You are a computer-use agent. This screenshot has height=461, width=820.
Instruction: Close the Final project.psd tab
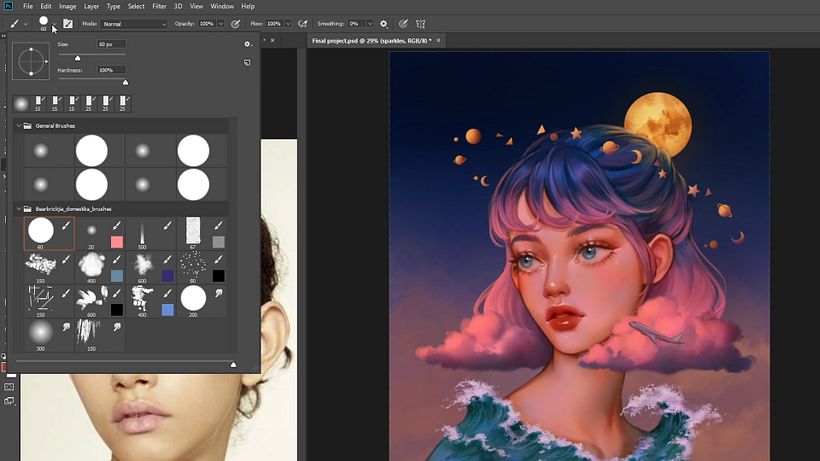coord(438,40)
